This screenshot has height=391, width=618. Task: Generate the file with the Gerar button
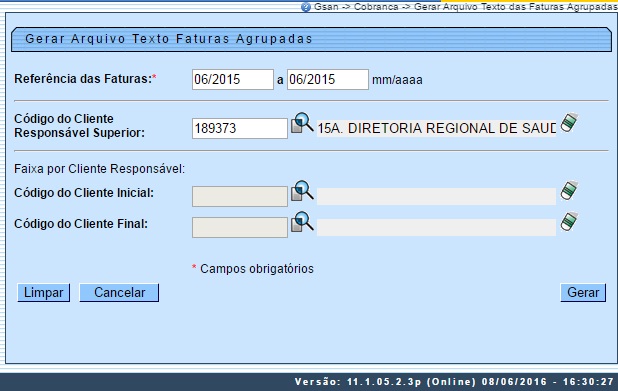click(583, 292)
